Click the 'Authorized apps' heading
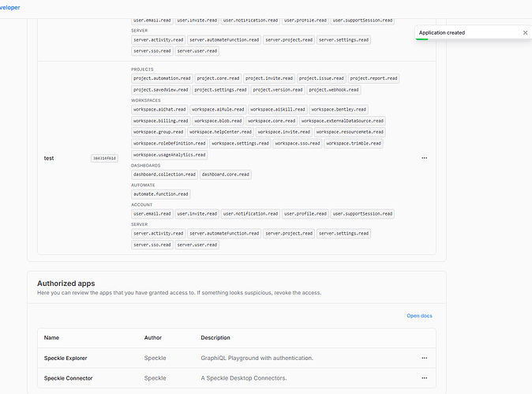 [x=66, y=283]
